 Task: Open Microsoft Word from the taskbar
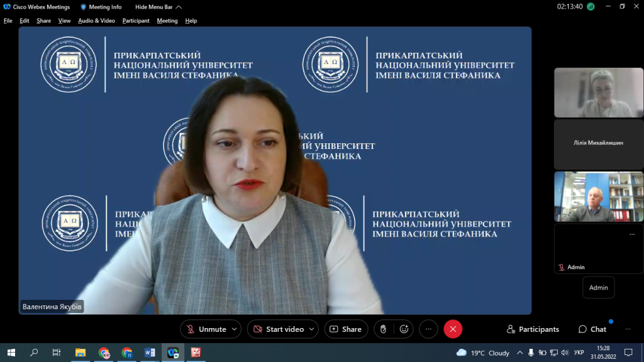[150, 353]
